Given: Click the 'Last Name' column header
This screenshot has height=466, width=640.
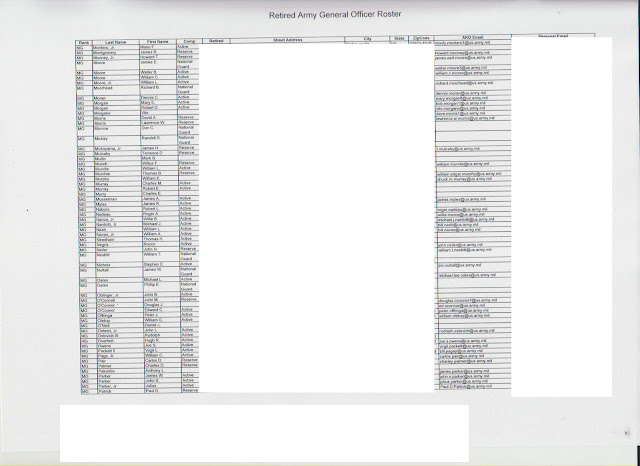Looking at the screenshot, I should coord(116,42).
